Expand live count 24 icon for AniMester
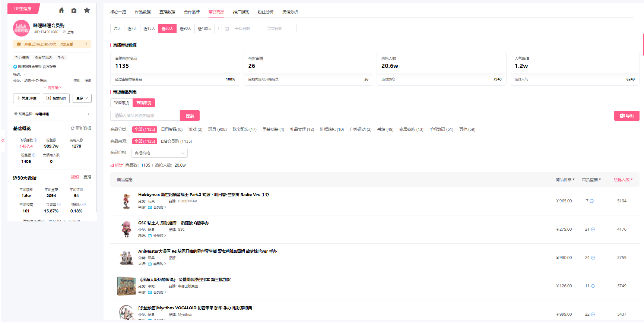Viewport: 644px width, 322px height. (593, 258)
